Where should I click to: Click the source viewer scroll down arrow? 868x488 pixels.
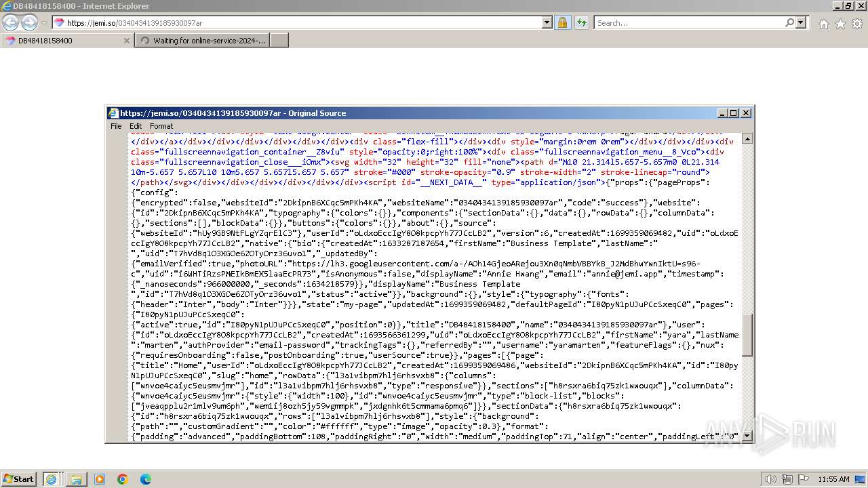(747, 435)
